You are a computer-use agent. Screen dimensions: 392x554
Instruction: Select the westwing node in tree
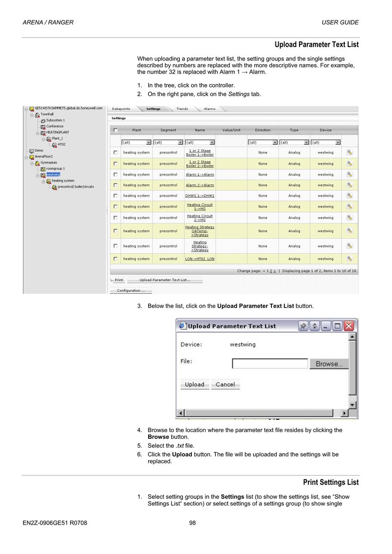tap(53, 175)
